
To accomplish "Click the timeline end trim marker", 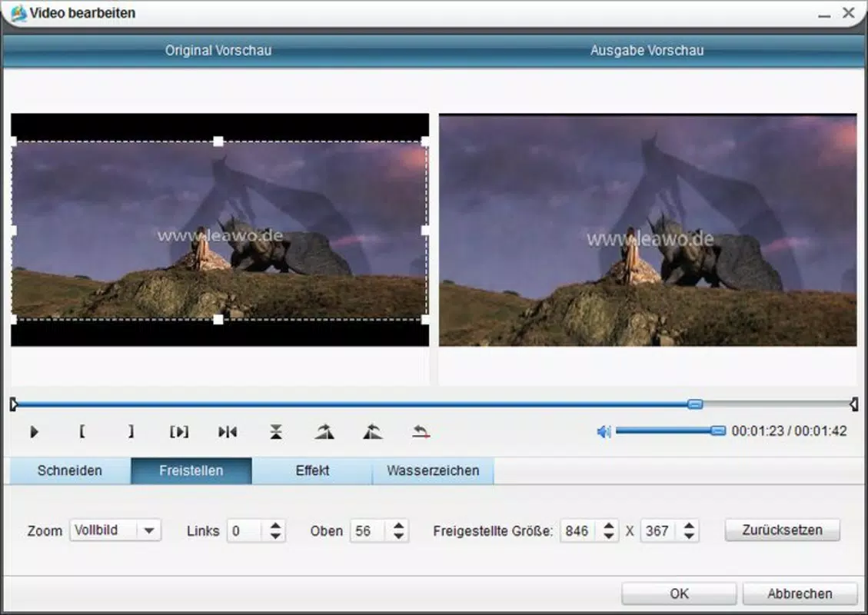I will [x=854, y=404].
